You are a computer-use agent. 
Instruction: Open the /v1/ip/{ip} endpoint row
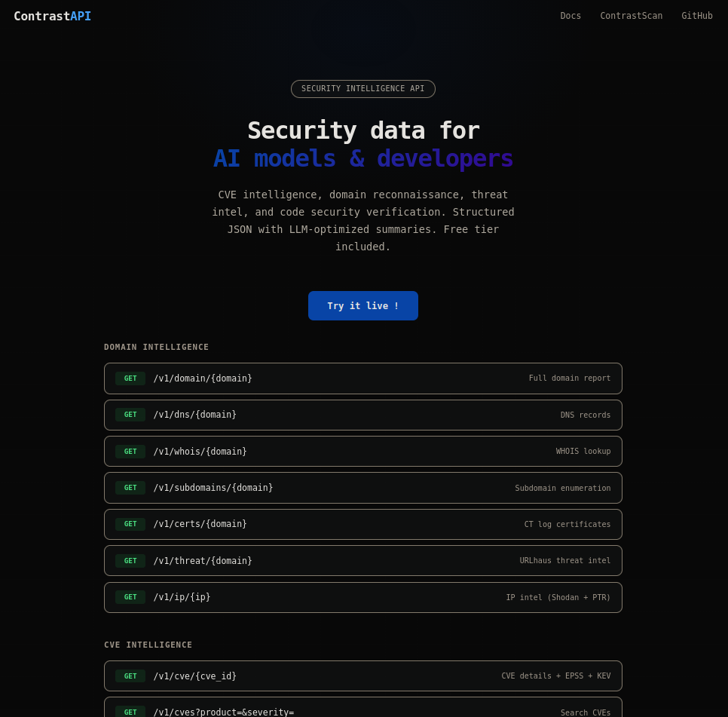coord(363,597)
